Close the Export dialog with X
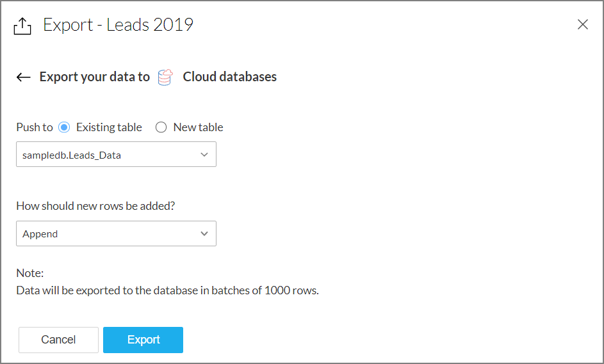604x364 pixels. pyautogui.click(x=582, y=25)
